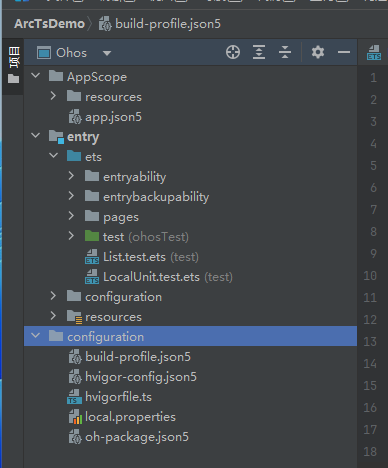
Task: Open local.properties file
Action: (x=130, y=417)
